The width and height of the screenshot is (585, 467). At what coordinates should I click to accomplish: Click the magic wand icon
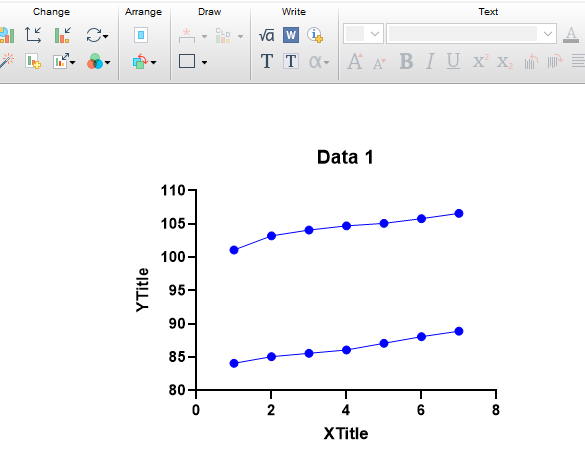pyautogui.click(x=7, y=61)
